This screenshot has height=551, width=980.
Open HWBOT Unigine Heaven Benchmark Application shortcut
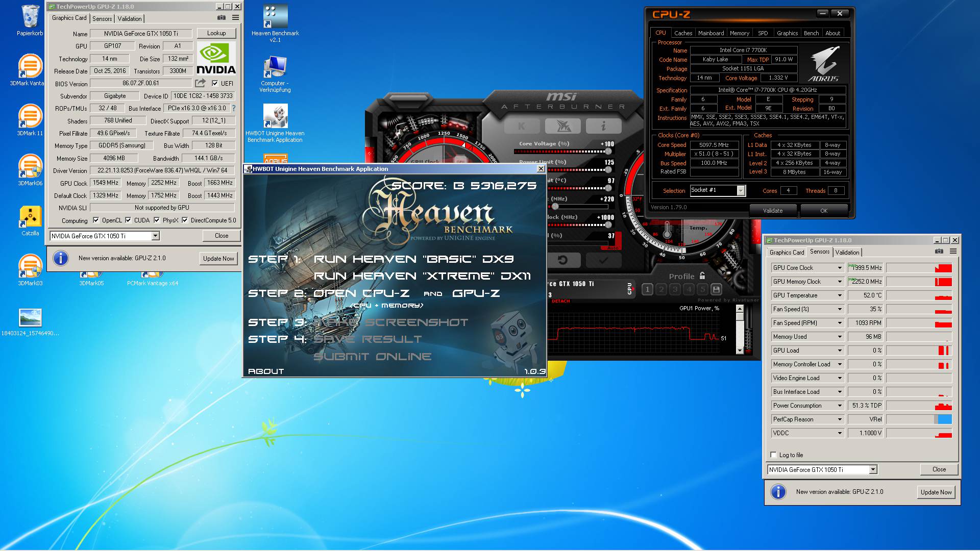pyautogui.click(x=275, y=123)
